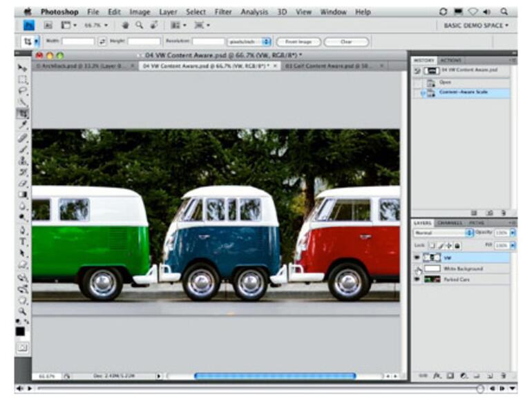Select the Eyedropper tool

click(22, 125)
